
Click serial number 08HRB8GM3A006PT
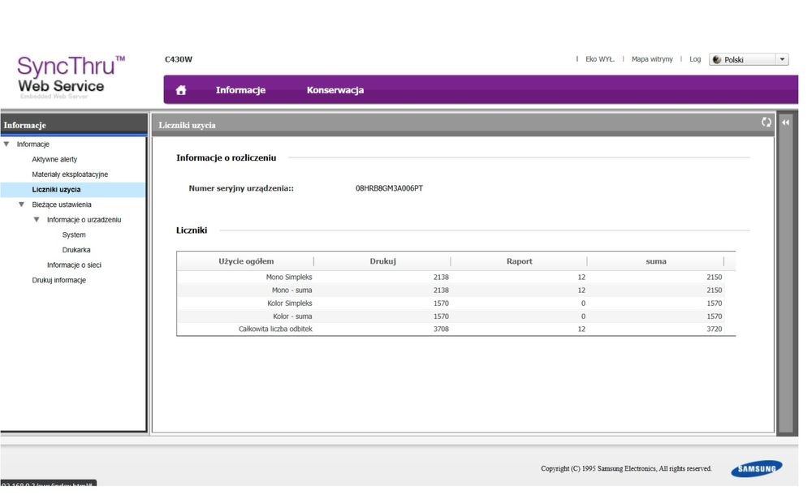click(390, 188)
